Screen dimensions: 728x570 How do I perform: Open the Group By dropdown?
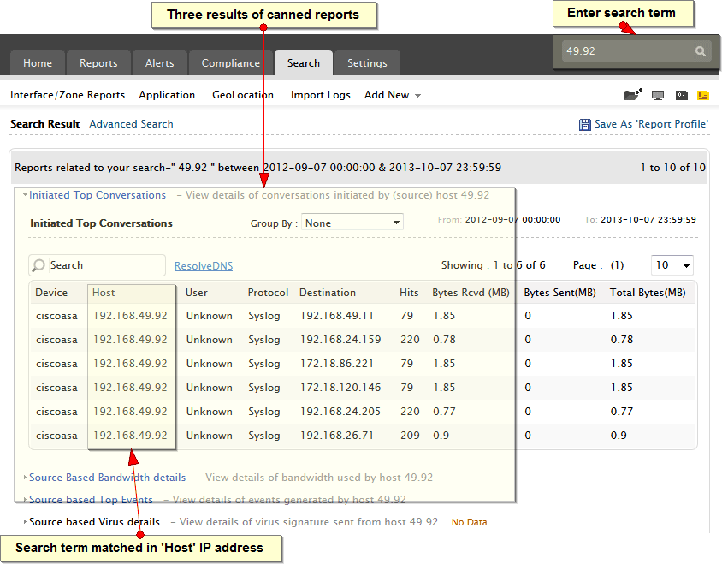[352, 223]
